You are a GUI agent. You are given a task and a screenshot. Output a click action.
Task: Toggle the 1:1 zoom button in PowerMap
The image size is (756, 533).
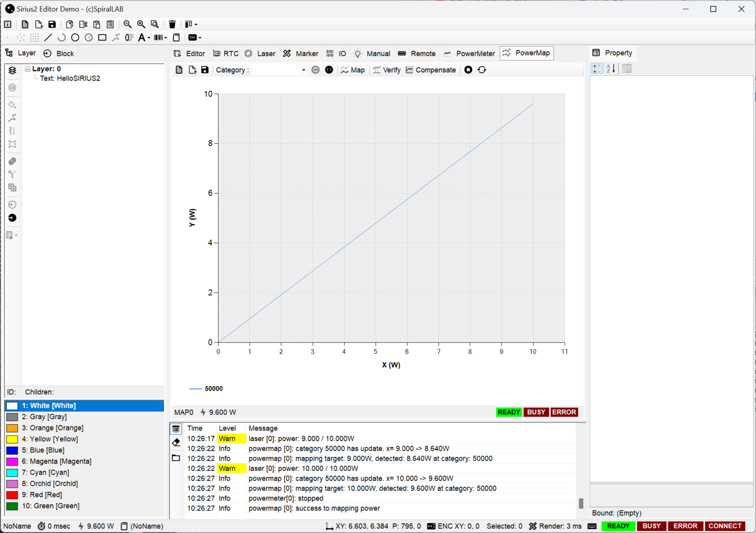pos(329,70)
